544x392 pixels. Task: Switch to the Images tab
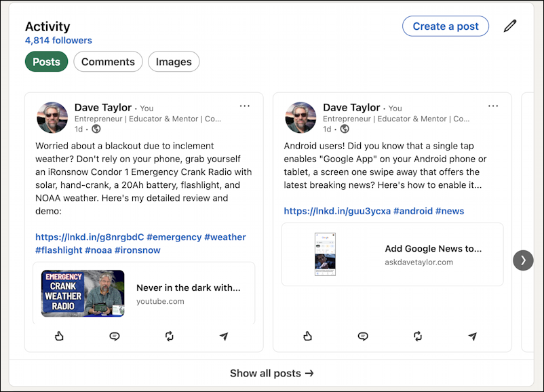[x=174, y=62]
